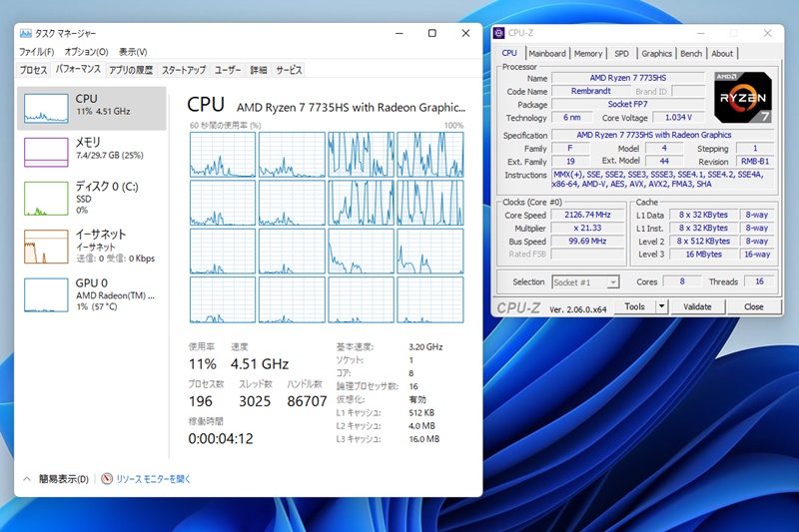Expand the Tools dropdown arrow in CPU-Z
Viewport: 799px width, 532px height.
pos(661,306)
